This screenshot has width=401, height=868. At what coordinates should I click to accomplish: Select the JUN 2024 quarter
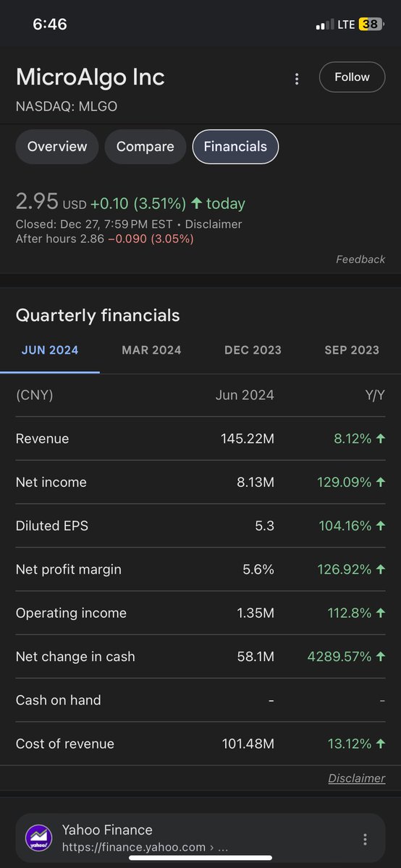(x=50, y=350)
